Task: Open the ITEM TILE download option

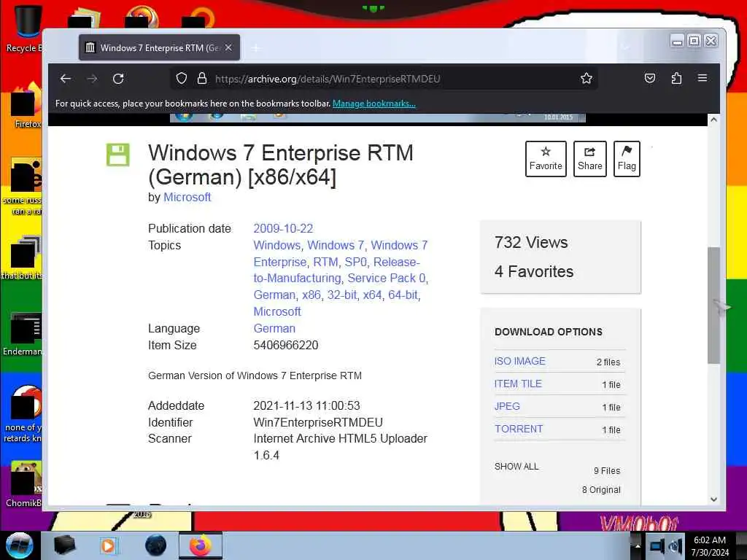Action: tap(518, 384)
